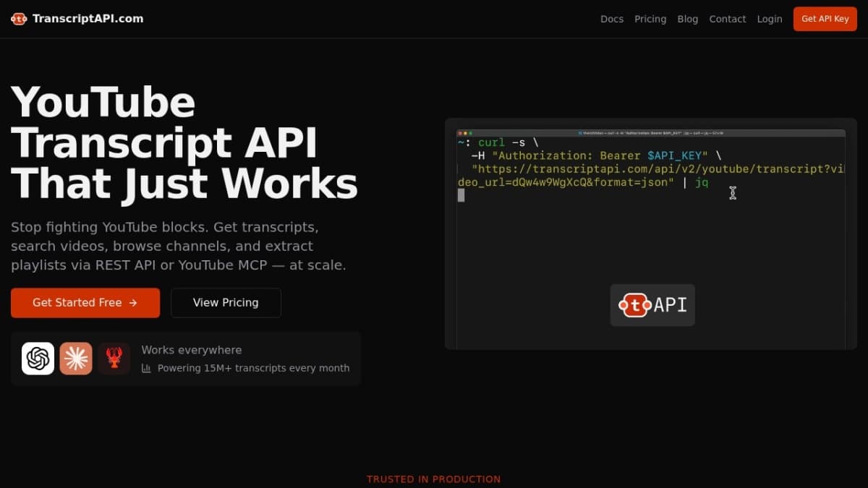Click the tAPI logo badge in terminal
The image size is (868, 488).
[652, 305]
